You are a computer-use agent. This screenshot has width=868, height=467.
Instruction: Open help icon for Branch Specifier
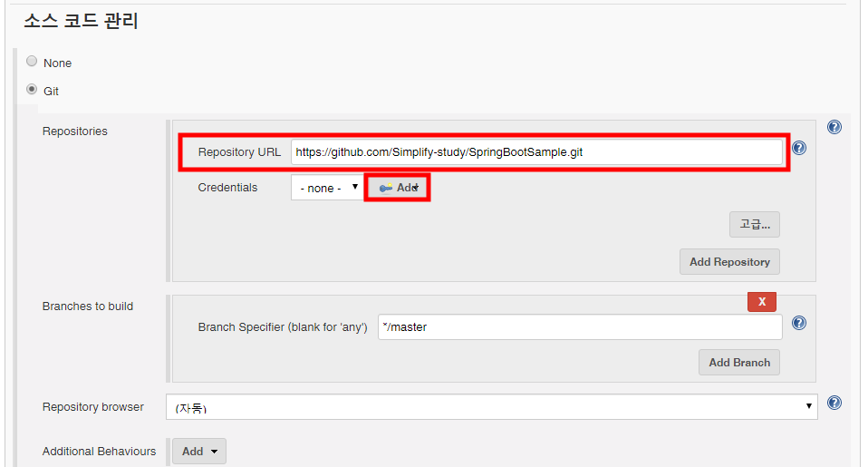(x=799, y=323)
